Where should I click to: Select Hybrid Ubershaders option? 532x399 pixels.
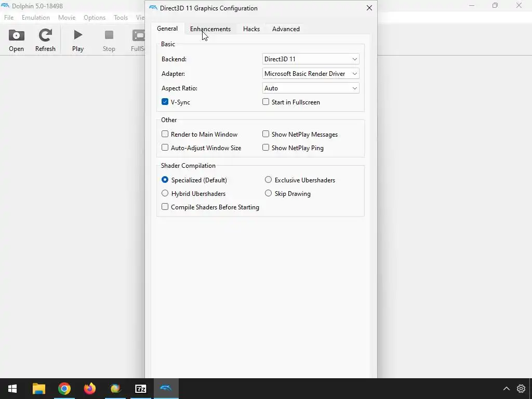(x=165, y=193)
